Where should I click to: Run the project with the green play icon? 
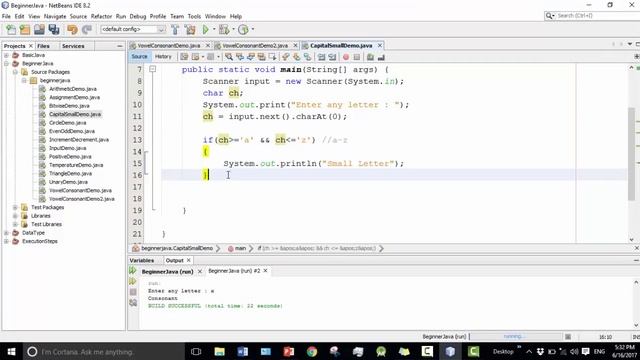[205, 29]
